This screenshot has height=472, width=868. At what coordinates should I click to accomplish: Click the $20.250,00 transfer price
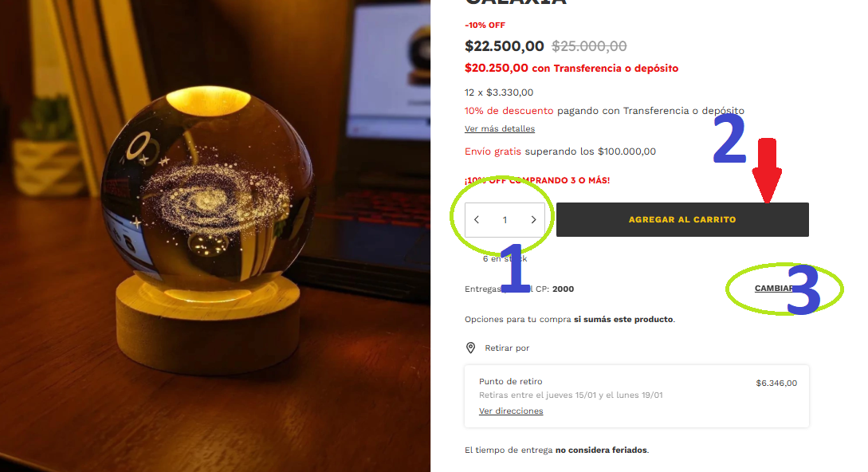click(496, 68)
